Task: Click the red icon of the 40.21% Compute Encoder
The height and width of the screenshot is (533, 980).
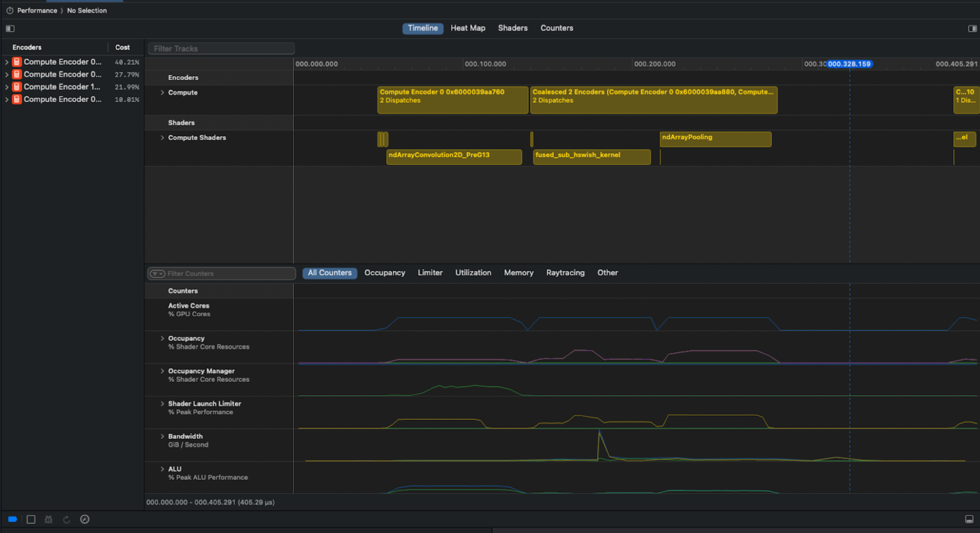Action: 17,62
